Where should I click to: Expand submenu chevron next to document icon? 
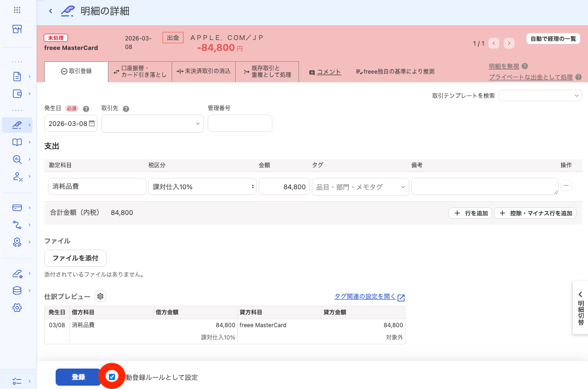click(x=29, y=76)
